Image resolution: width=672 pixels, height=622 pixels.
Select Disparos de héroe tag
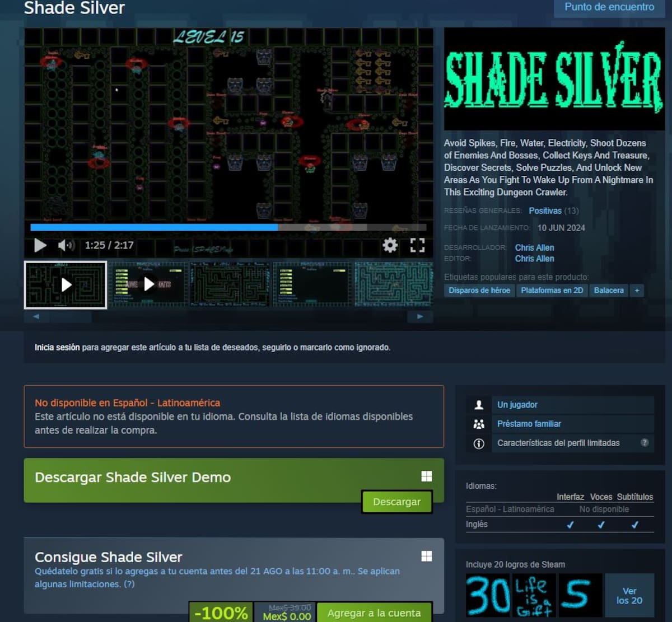[479, 291]
